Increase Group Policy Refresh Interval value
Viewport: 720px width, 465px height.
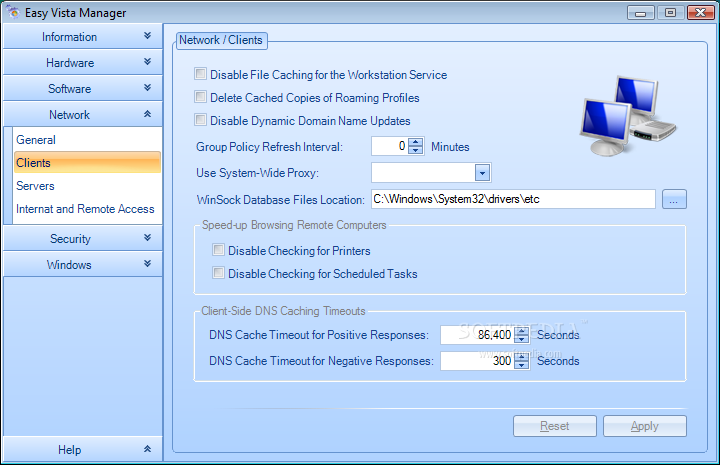coord(416,142)
